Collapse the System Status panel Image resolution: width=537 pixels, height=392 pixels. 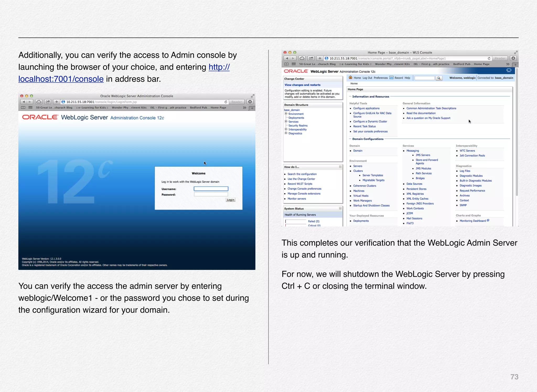point(340,208)
